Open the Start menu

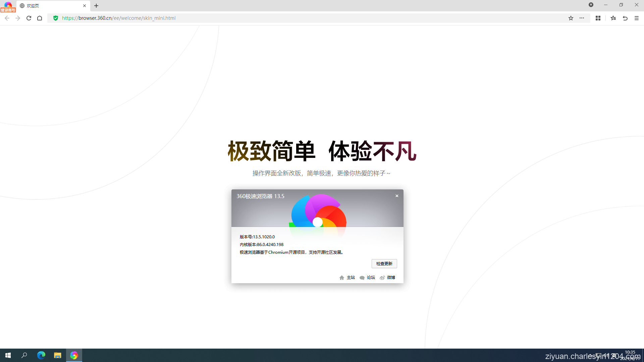[8, 355]
